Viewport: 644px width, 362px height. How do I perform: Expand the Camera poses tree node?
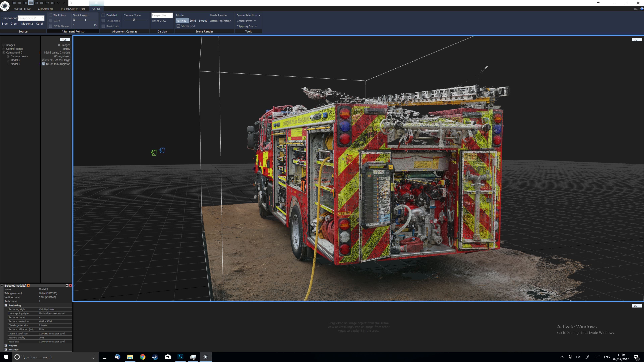(8, 56)
